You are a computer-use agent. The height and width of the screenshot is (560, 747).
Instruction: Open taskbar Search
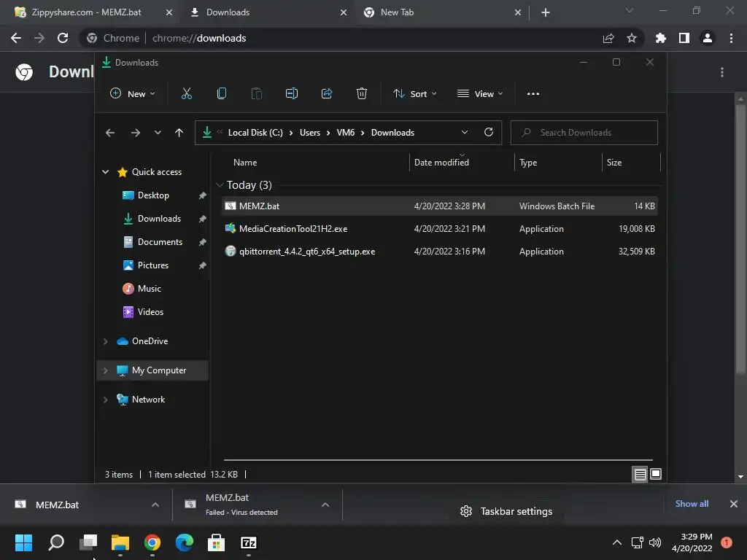56,542
